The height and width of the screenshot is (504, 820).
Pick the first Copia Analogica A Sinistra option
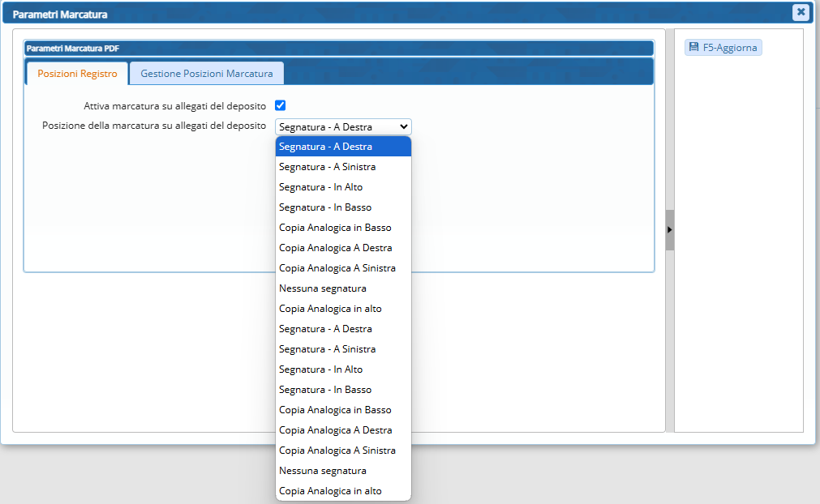[x=343, y=268]
